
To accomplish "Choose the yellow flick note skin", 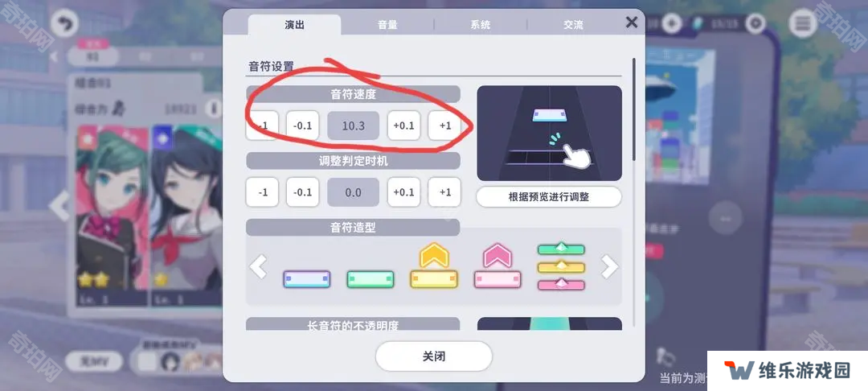I will tap(434, 265).
